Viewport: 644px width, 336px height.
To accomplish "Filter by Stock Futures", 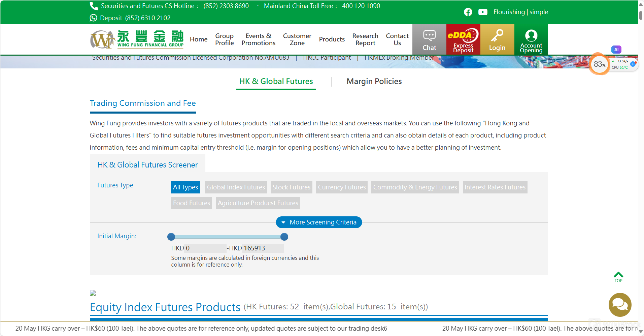I will click(x=292, y=187).
